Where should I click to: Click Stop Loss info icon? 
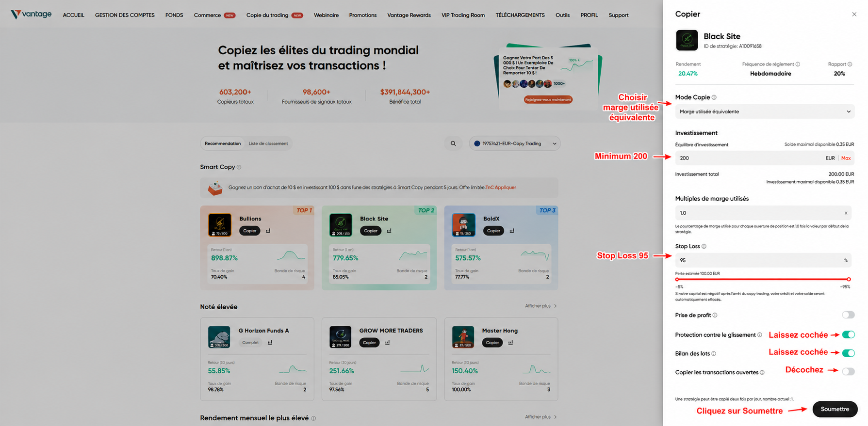point(704,246)
